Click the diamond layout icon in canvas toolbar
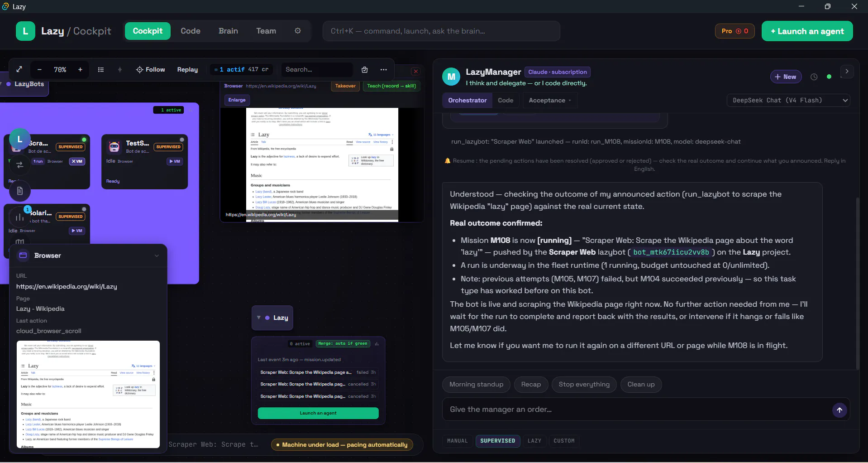This screenshot has height=463, width=868. coord(120,69)
